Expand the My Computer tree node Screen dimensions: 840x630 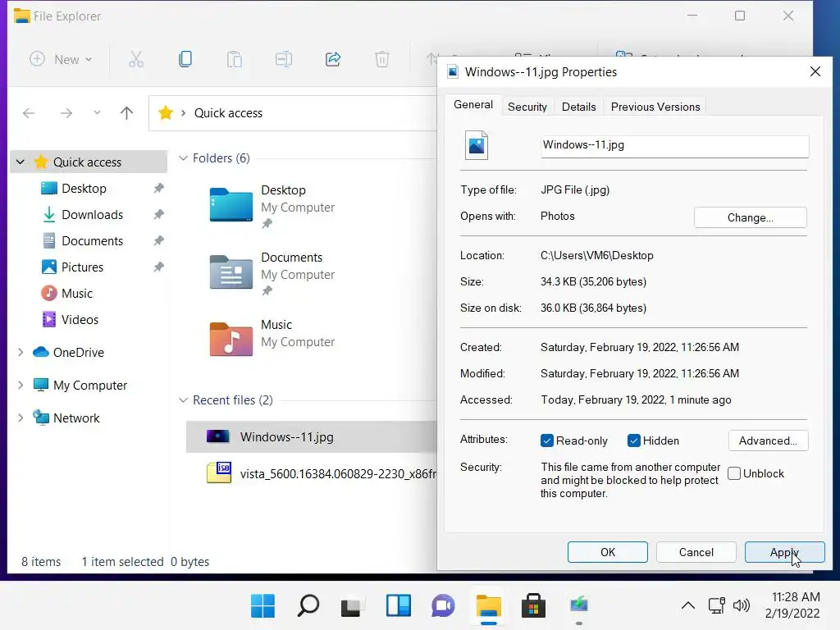[x=21, y=385]
